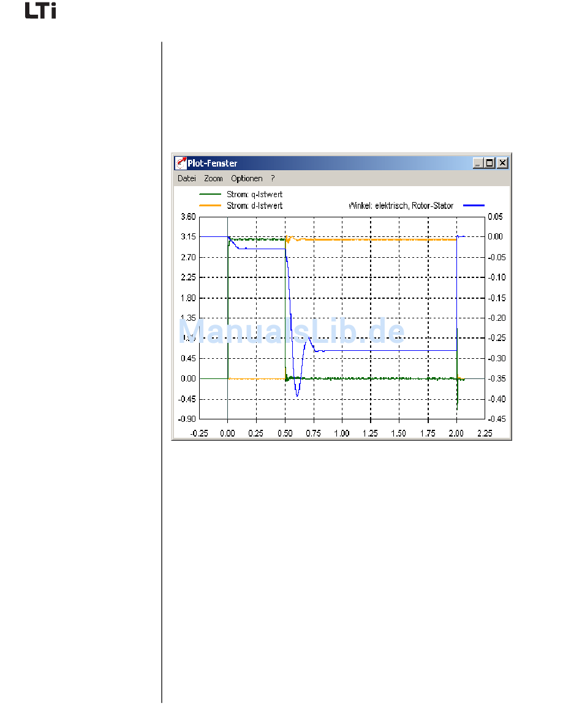The width and height of the screenshot is (582, 728).
Task: Click time axis value 0.50
Action: 285,433
